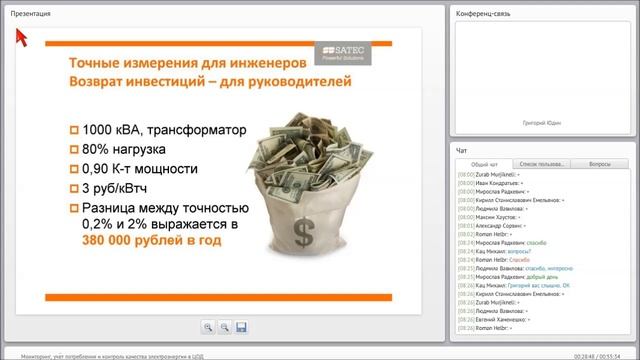Select the 08:00 Zurab Mutjikneli chat message

(489, 175)
